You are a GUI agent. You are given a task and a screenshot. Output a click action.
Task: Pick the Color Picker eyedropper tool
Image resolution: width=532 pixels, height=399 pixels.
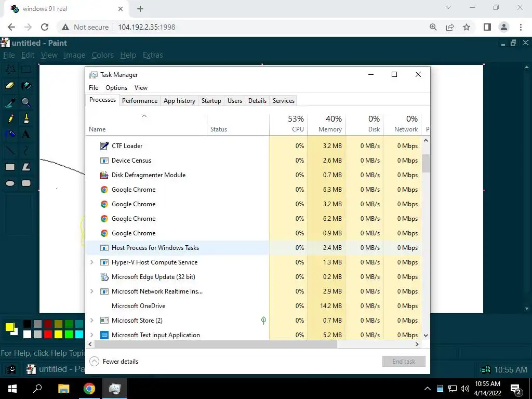point(10,102)
